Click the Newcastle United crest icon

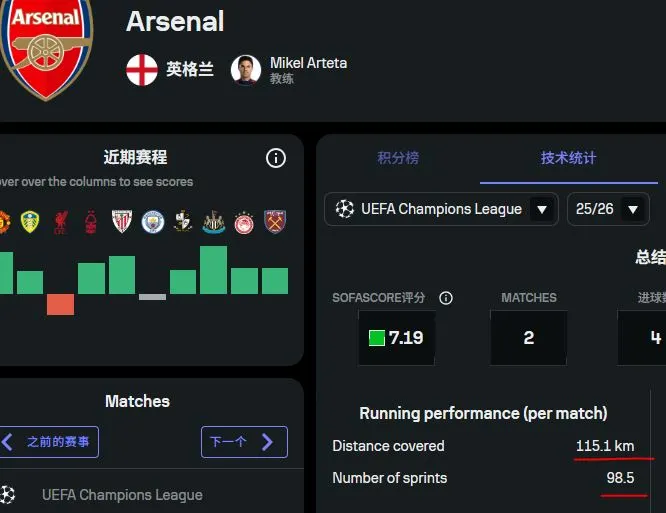coord(213,221)
